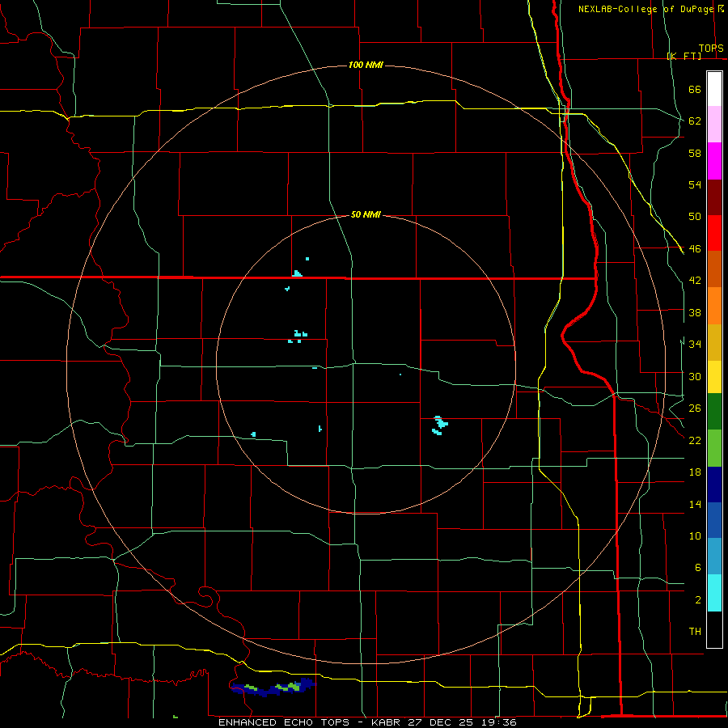This screenshot has height=728, width=728.
Task: Click the legend value 54
Action: coord(695,184)
